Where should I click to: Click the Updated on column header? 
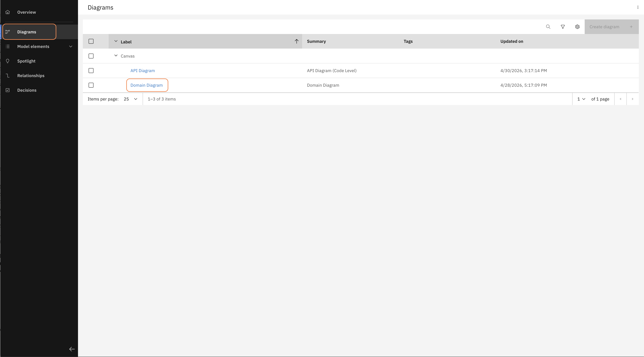512,41
